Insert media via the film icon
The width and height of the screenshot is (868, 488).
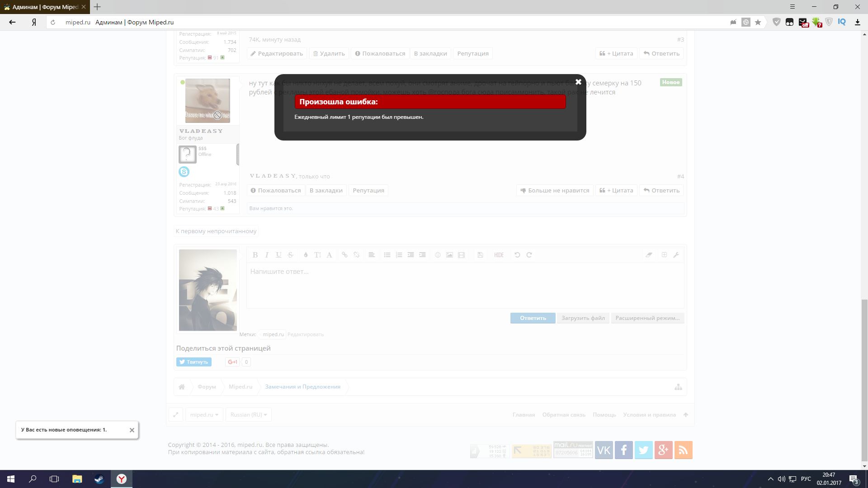point(461,255)
